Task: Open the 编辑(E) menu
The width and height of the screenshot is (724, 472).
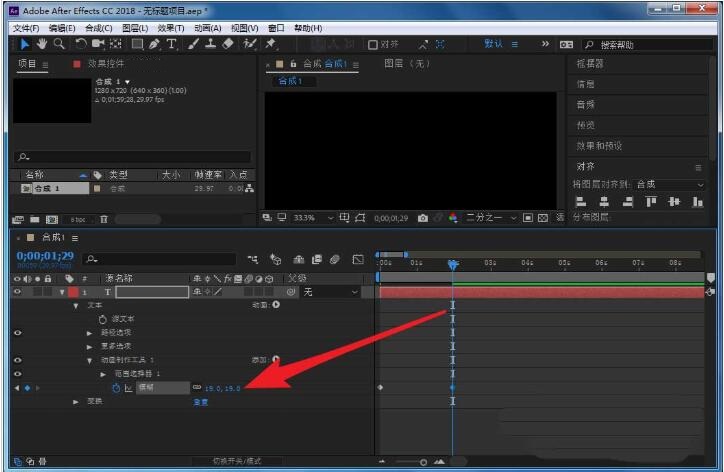Action: point(62,28)
